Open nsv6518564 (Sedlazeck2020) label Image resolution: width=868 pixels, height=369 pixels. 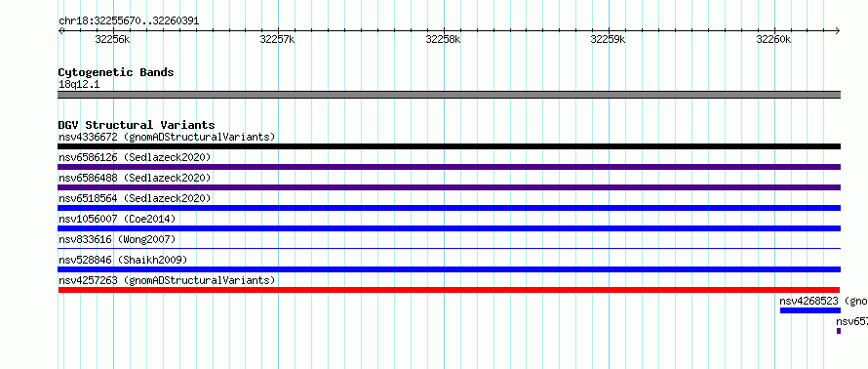135,198
